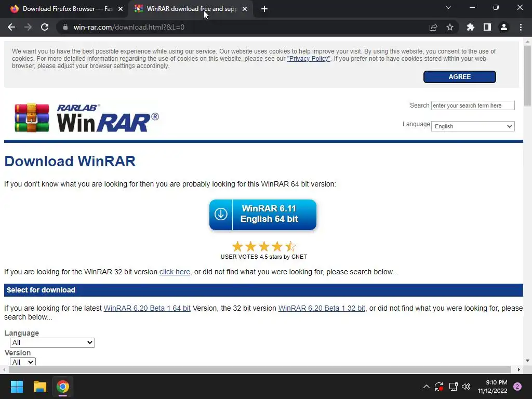Click the star rating icons
The width and height of the screenshot is (532, 399).
pos(263,246)
